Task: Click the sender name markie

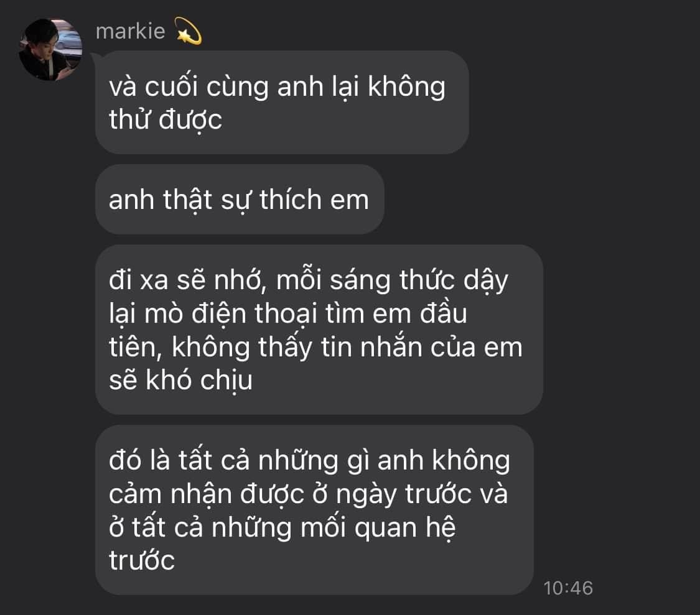Action: coord(131,31)
